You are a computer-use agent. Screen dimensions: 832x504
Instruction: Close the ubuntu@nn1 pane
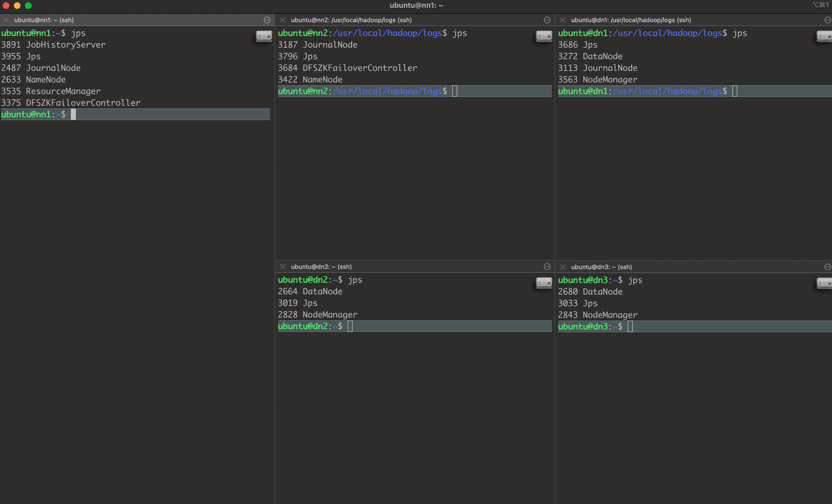tap(6, 20)
